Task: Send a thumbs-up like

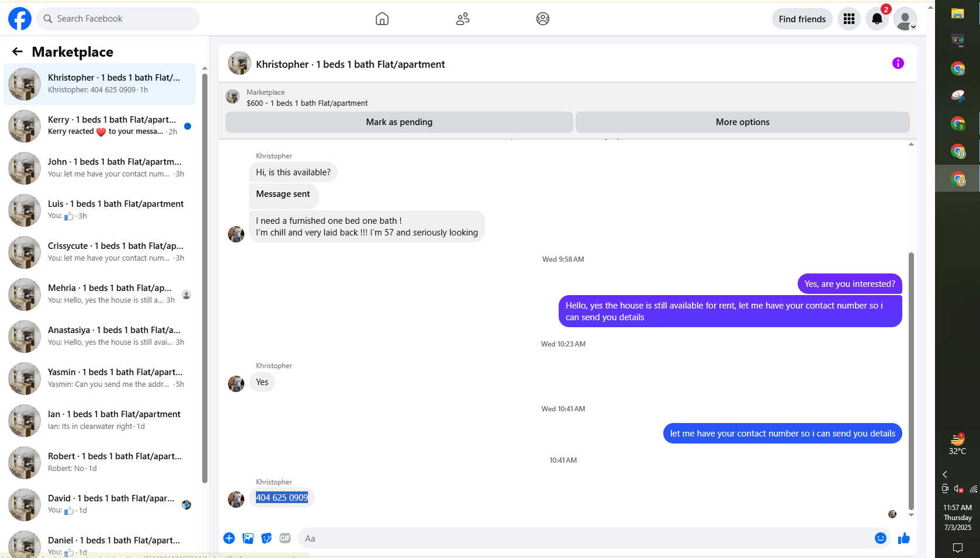Action: [904, 538]
